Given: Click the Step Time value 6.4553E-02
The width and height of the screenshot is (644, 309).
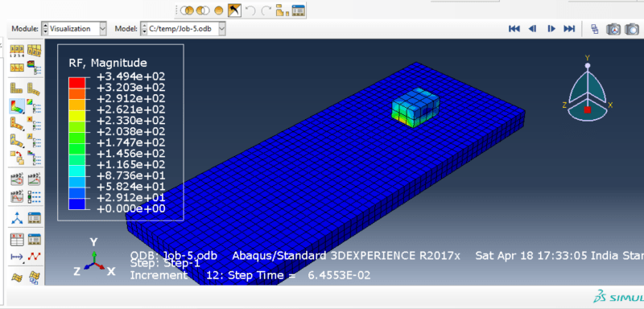Looking at the screenshot, I should pos(339,275).
